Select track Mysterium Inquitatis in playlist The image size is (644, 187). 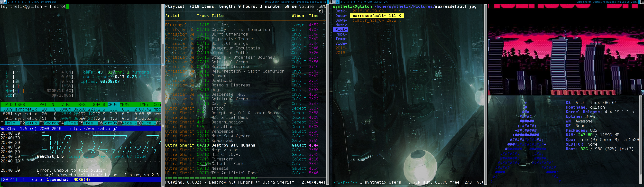tap(245, 48)
